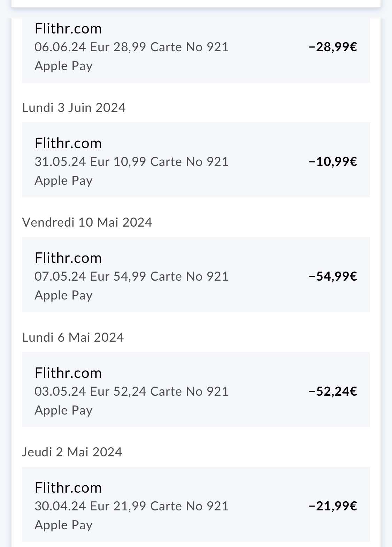Select the 07.05.24 Eur 54,99 details line
This screenshot has width=392, height=547.
(131, 276)
